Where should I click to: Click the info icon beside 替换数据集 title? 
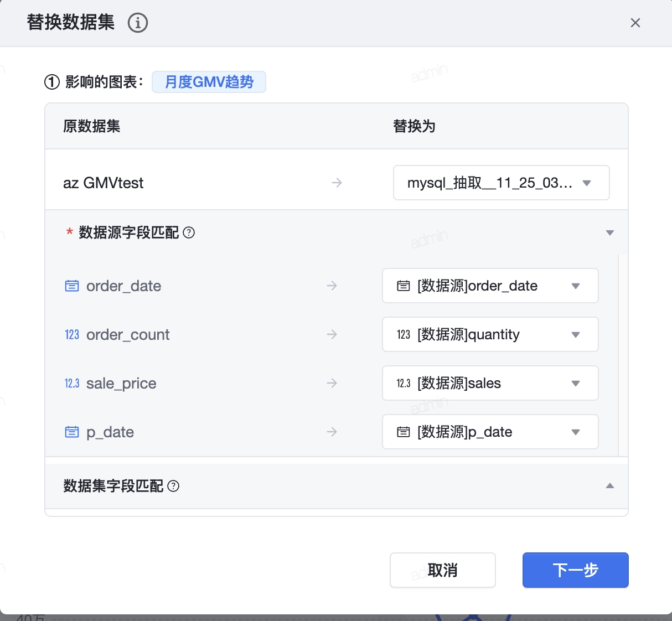coord(138,23)
